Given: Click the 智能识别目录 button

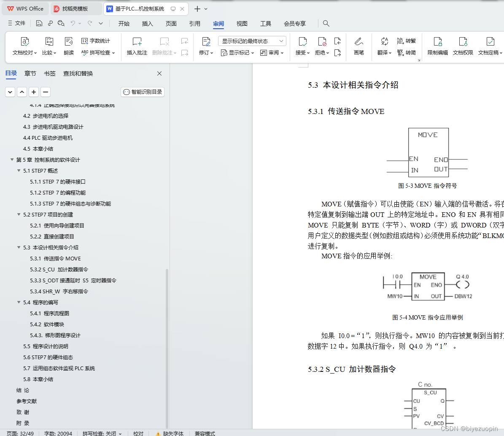Looking at the screenshot, I should [x=143, y=92].
